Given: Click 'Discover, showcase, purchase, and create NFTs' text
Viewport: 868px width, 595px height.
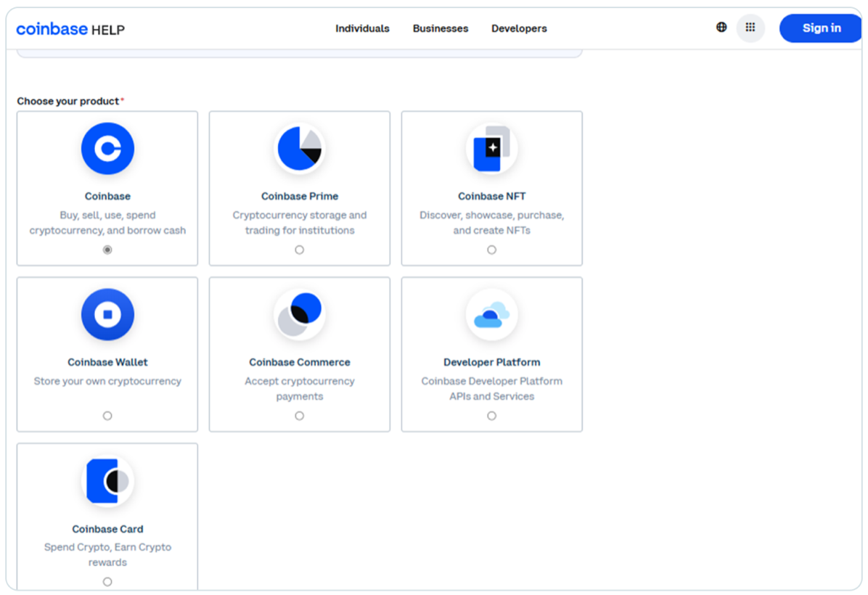Looking at the screenshot, I should coord(491,223).
